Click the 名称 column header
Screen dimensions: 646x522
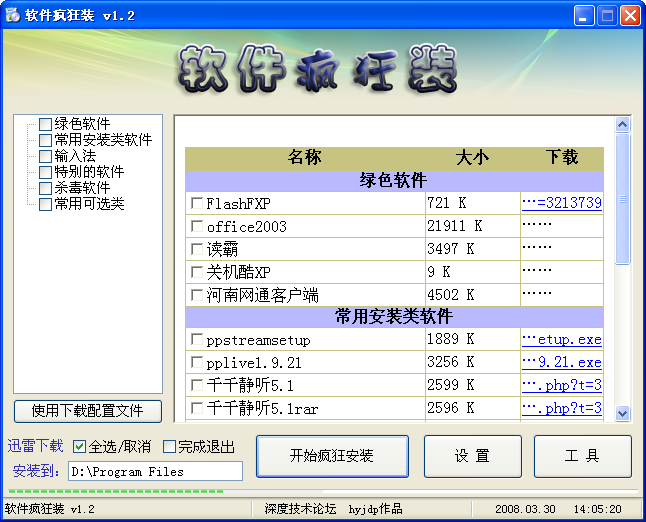click(304, 158)
